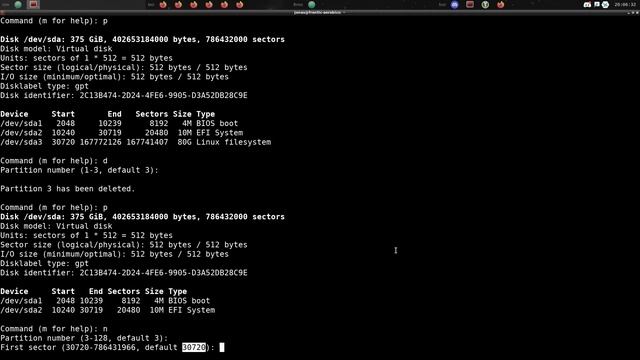Click the topmost 'Command (m for help): p' line
The image size is (640, 360).
tap(54, 21)
